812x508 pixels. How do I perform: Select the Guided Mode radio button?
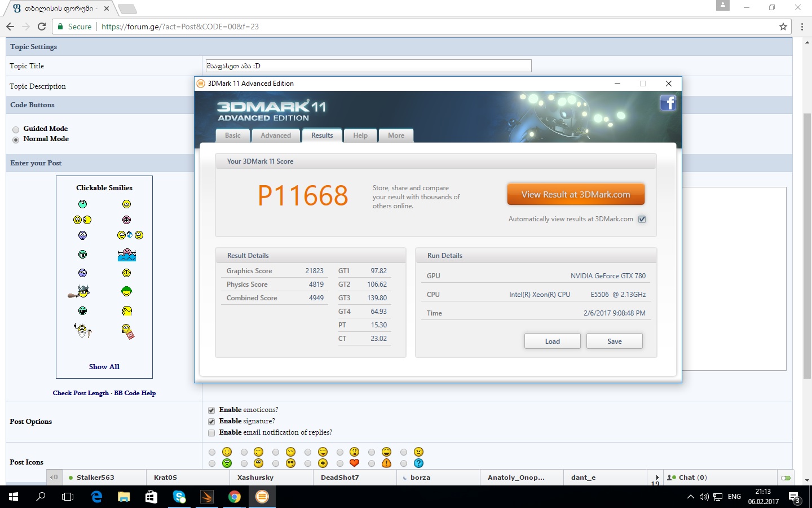pos(16,129)
